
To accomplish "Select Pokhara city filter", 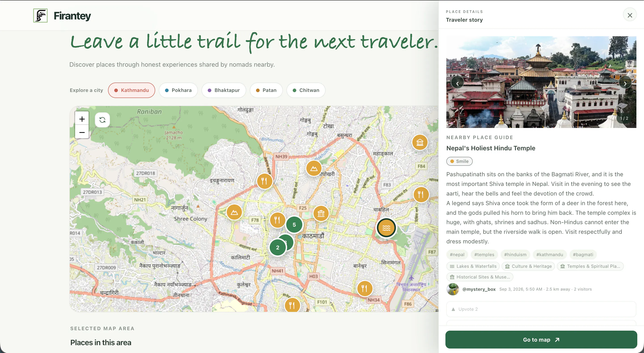I will tap(178, 90).
